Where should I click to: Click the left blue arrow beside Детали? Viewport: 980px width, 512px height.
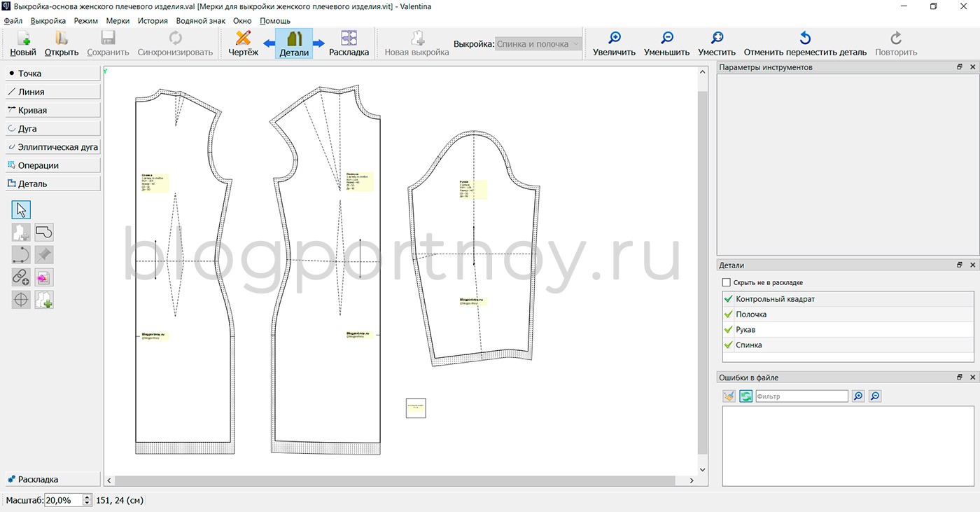coord(269,44)
